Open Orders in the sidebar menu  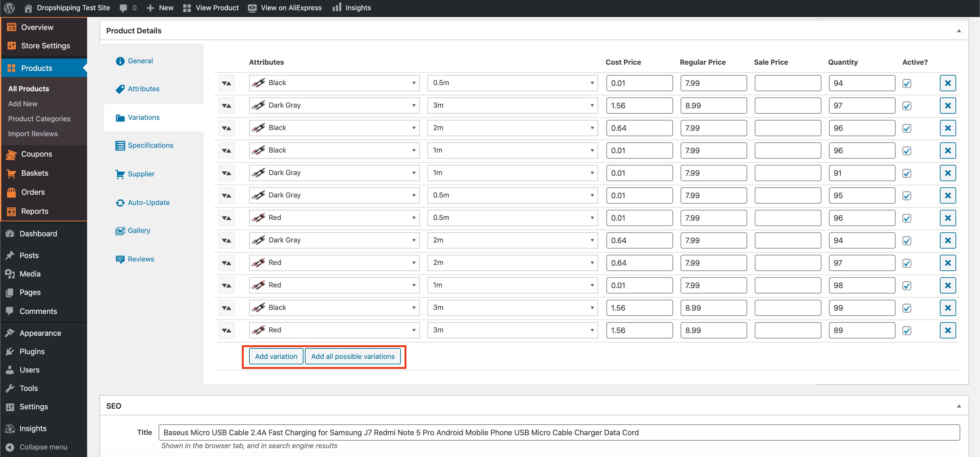(x=33, y=192)
